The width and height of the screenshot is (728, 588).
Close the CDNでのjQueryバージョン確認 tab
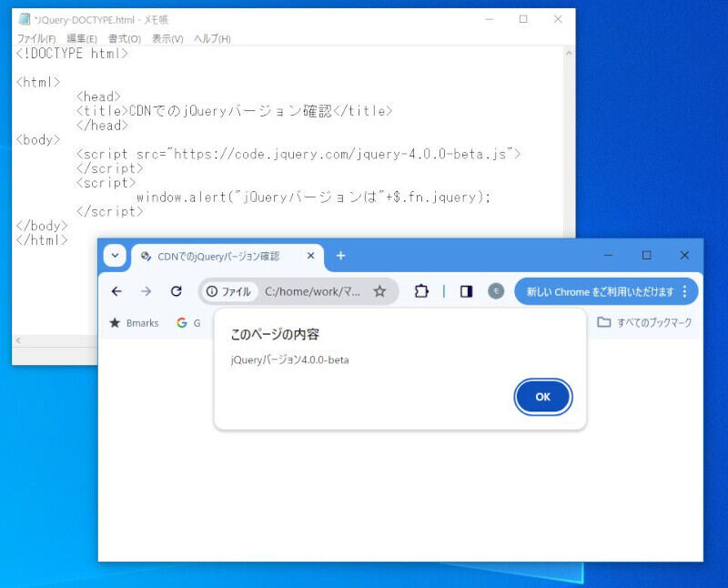(310, 256)
